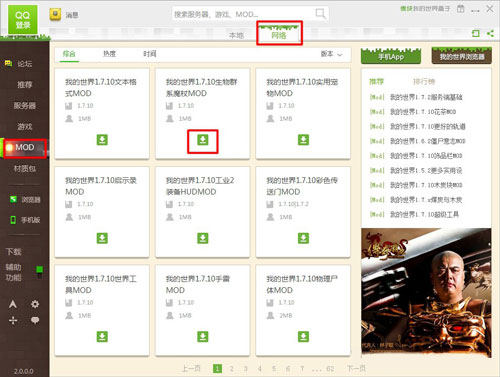Open 我的世界1.7.10木炭块MOD link
Screen dimensions: 500x377
[426, 185]
